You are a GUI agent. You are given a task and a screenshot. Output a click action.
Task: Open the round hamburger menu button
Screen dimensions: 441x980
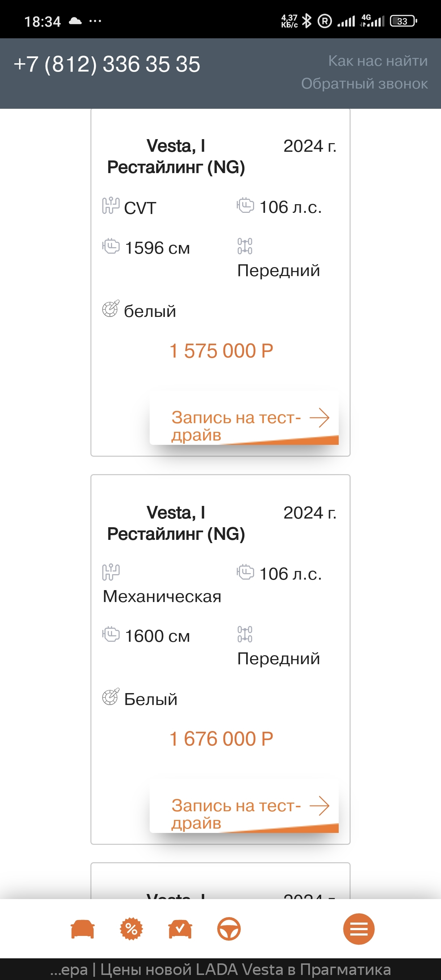coord(359,929)
